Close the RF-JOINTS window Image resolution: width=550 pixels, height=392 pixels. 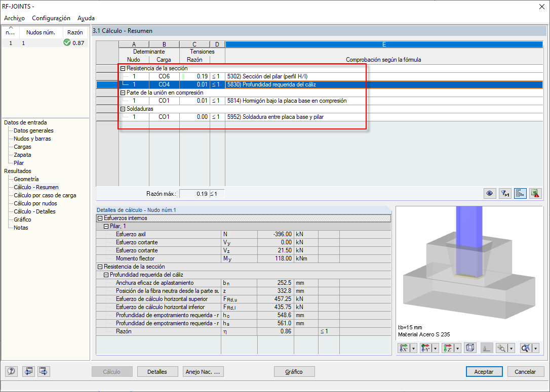click(541, 7)
